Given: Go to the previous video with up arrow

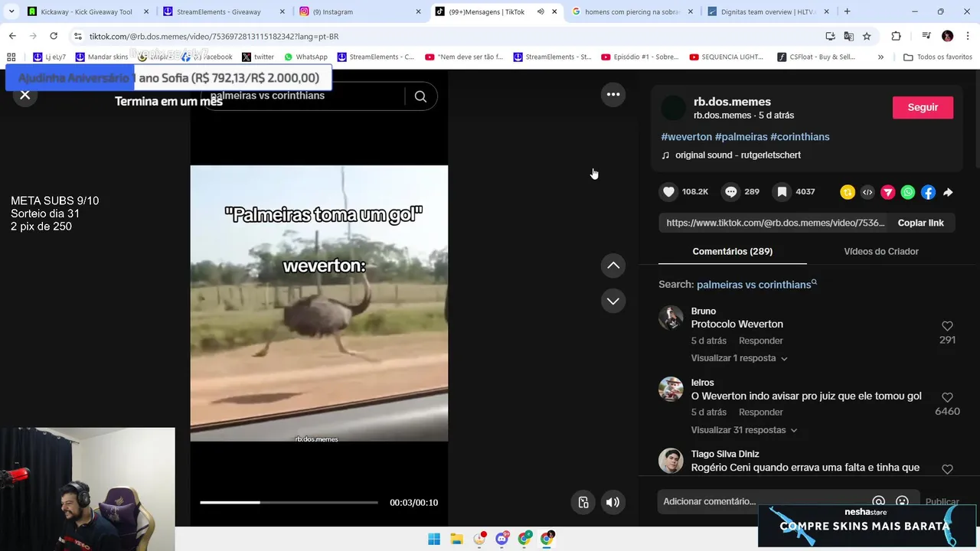Looking at the screenshot, I should [613, 266].
